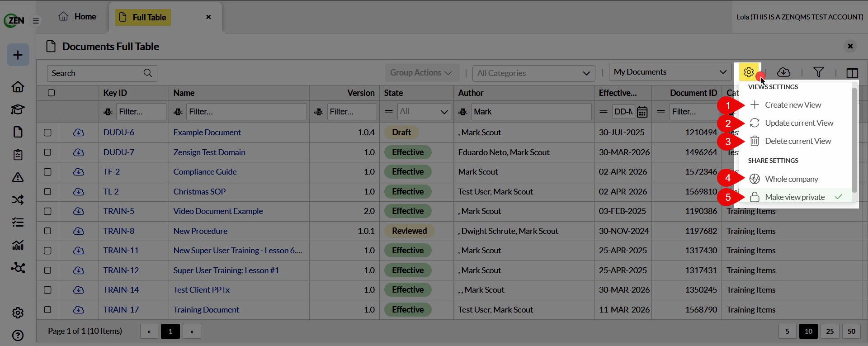This screenshot has height=346, width=868.
Task: Open the My Documents view dropdown
Action: (670, 72)
